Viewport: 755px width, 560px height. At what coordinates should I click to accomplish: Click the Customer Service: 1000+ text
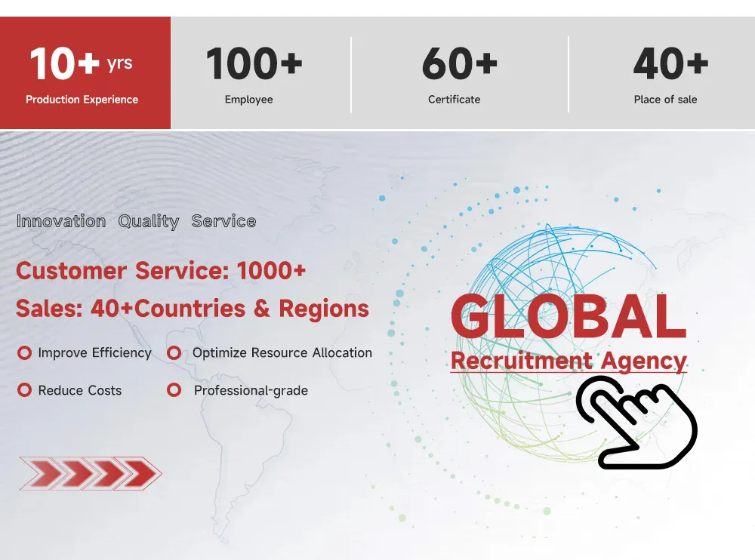[x=161, y=270]
